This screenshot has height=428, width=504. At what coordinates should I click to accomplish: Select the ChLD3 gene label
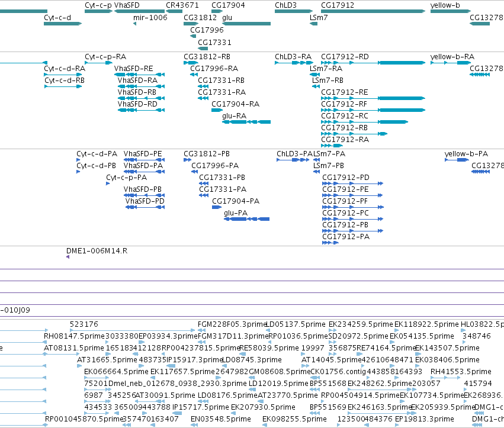point(285,5)
